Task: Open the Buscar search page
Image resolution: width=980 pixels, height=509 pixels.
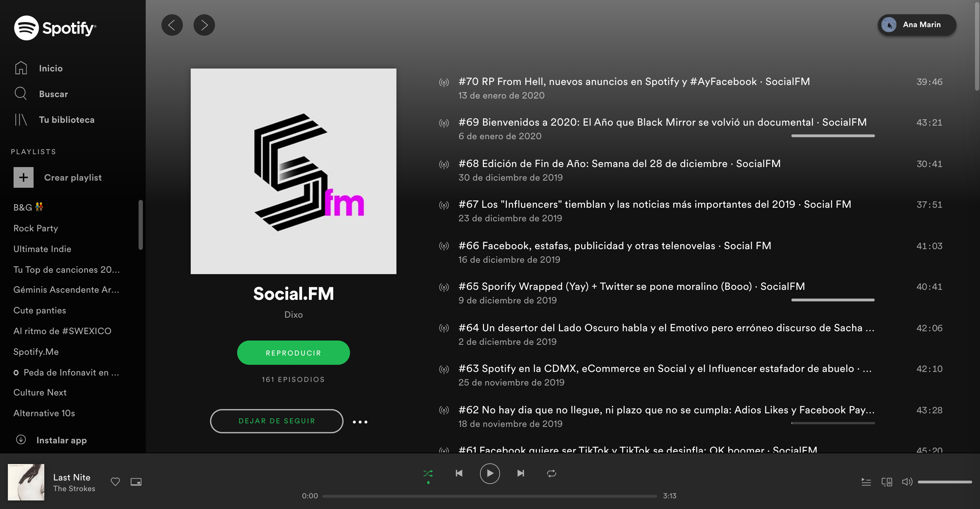Action: 53,94
